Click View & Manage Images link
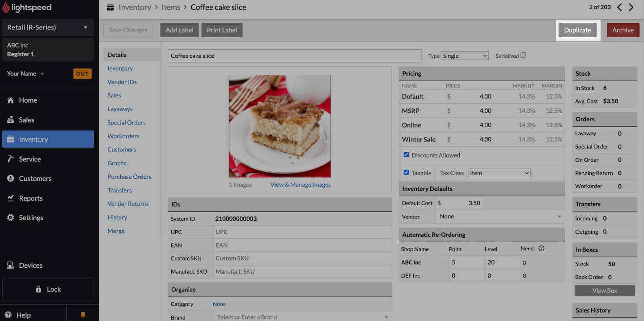 pyautogui.click(x=301, y=184)
